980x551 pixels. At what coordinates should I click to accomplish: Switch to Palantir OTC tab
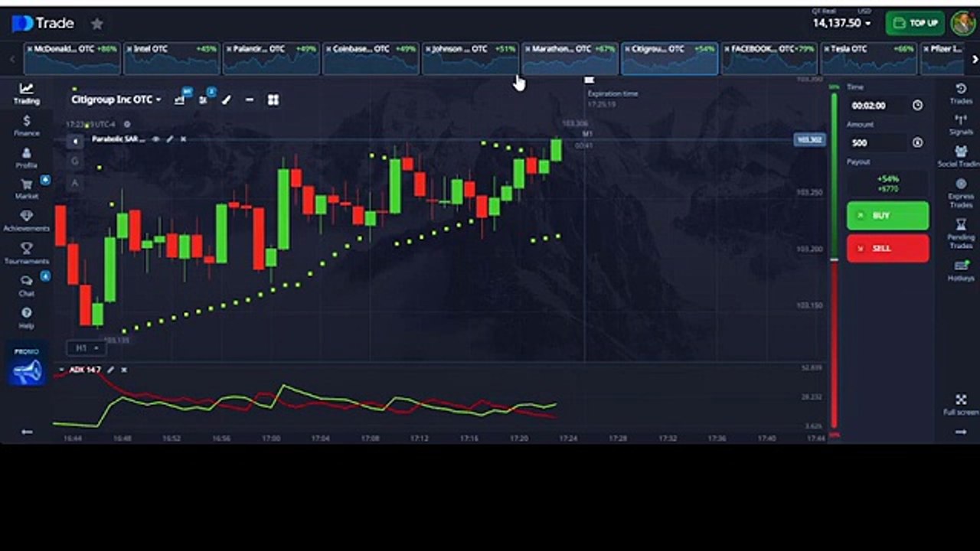271,58
